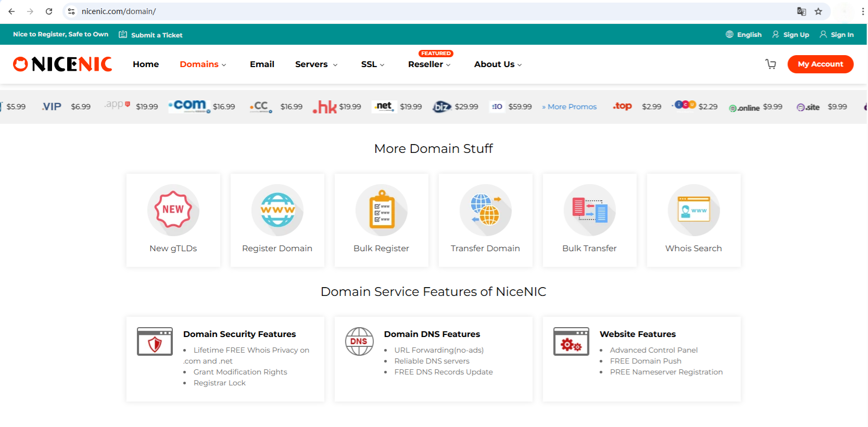This screenshot has width=868, height=427.
Task: Expand the SSL dropdown menu
Action: pyautogui.click(x=373, y=64)
